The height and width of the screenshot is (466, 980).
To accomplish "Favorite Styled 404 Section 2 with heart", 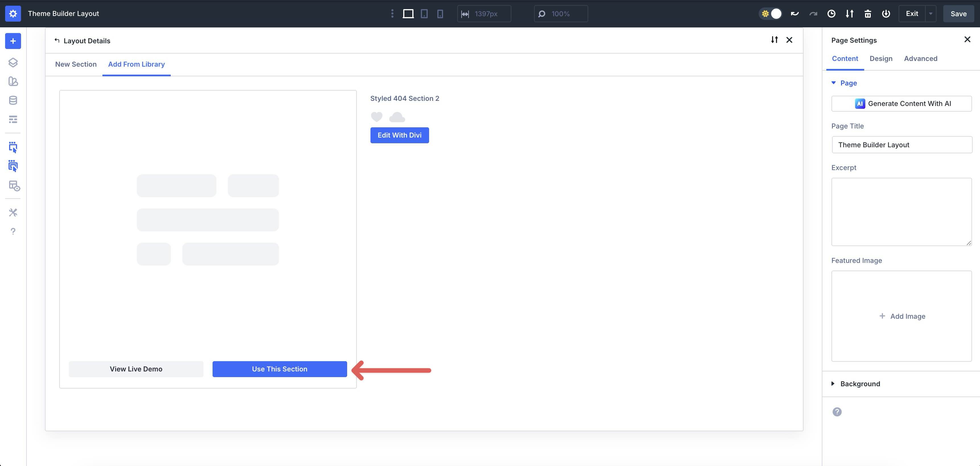I will pos(376,117).
